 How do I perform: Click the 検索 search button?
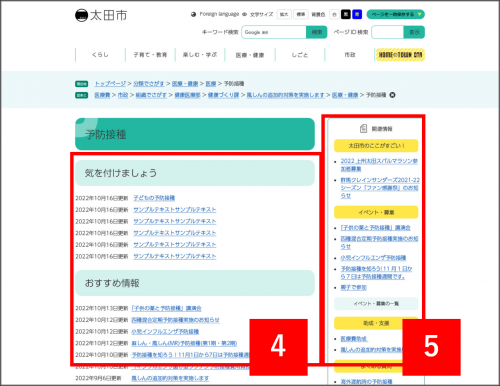point(317,32)
